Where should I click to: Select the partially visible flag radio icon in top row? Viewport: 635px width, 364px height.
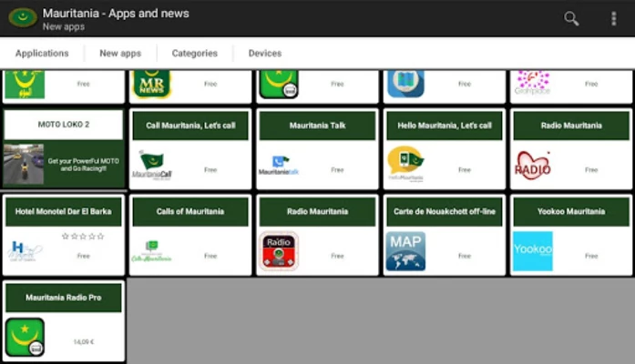279,84
